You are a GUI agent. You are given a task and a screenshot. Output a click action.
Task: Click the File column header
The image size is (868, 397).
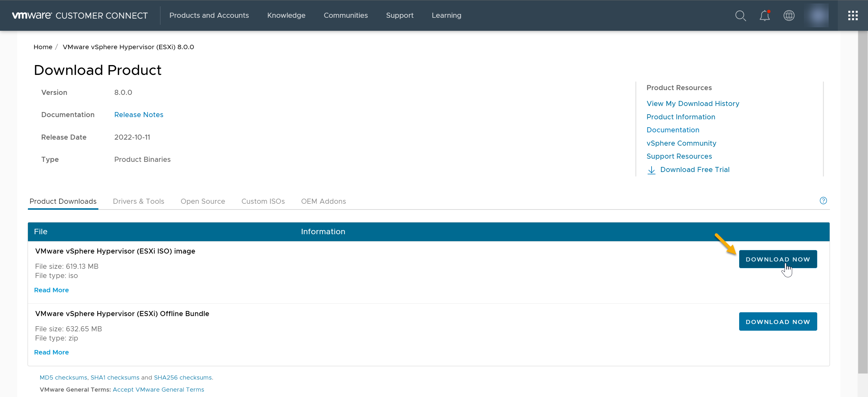(40, 232)
